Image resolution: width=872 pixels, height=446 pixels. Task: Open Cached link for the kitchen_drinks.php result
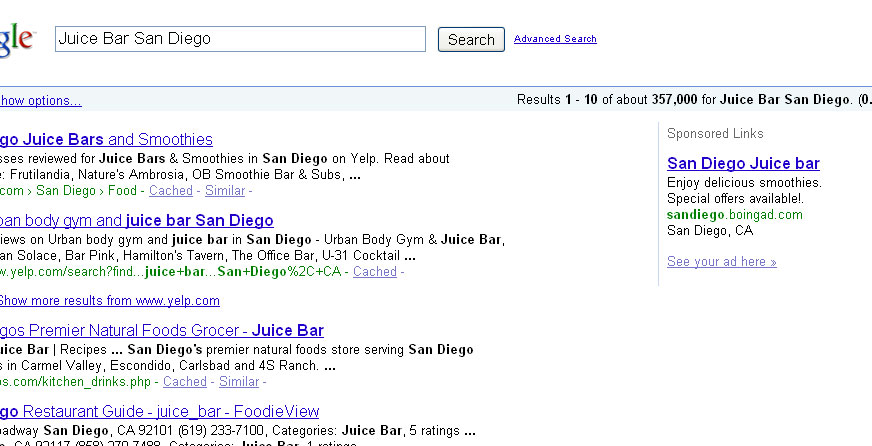coord(185,382)
